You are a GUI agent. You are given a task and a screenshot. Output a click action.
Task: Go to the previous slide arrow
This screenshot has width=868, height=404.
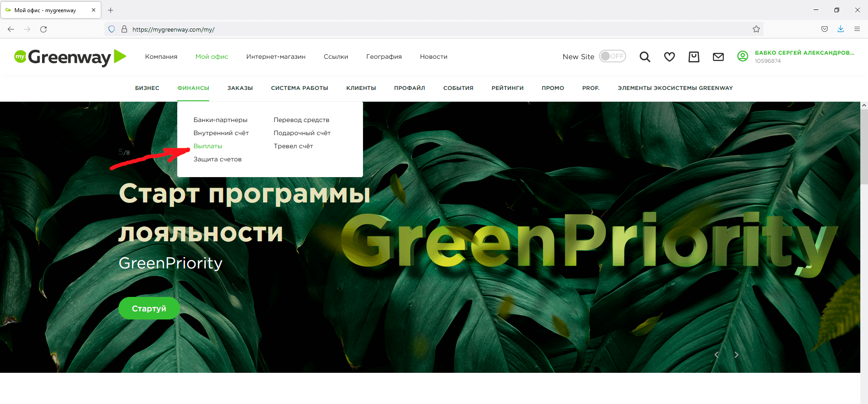pyautogui.click(x=717, y=355)
